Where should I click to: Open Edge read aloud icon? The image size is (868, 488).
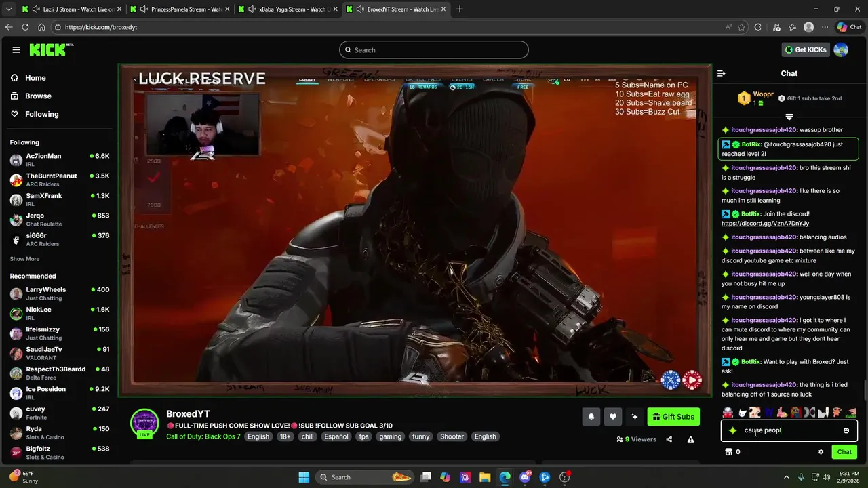pos(728,27)
